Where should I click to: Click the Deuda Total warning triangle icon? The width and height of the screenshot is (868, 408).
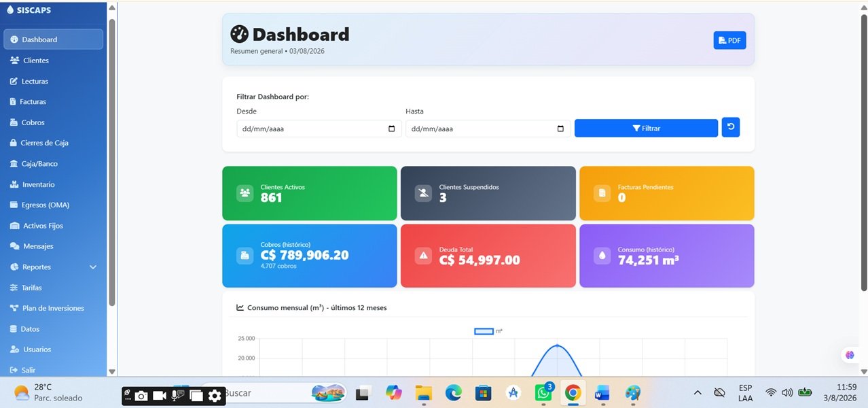point(423,255)
